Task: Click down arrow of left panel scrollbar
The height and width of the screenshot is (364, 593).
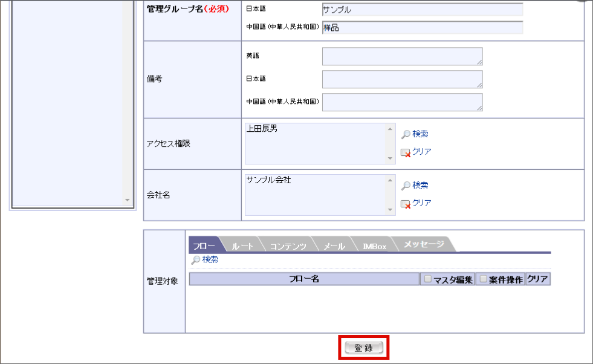Action: pyautogui.click(x=128, y=200)
